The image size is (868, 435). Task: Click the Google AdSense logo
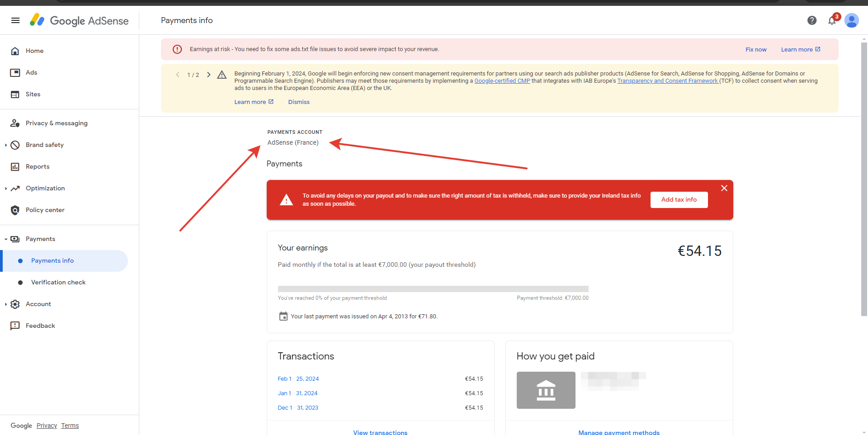click(x=79, y=20)
